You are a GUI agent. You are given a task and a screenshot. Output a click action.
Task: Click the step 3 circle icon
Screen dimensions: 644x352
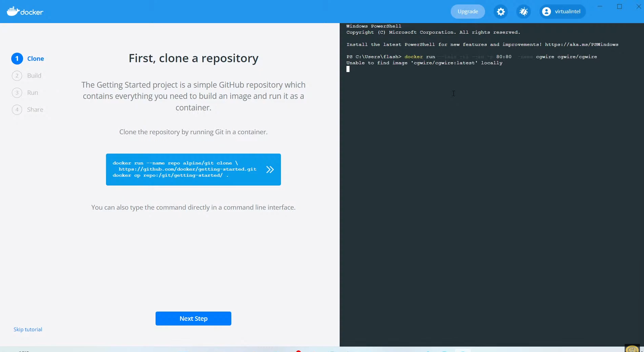[x=17, y=92]
